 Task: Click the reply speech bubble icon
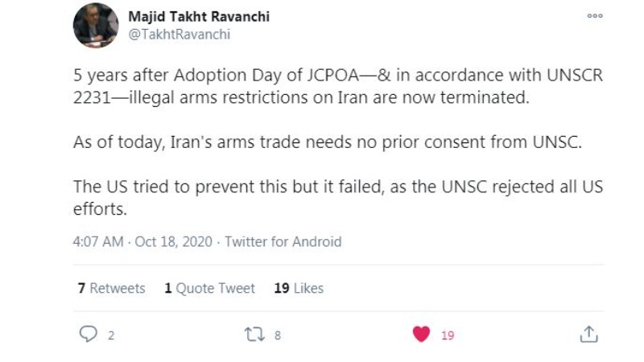[x=88, y=334]
